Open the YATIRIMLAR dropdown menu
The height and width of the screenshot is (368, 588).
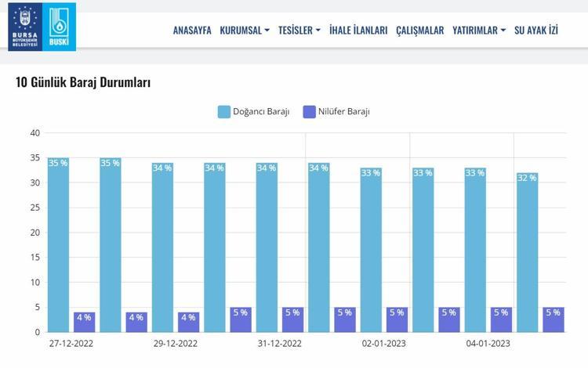click(479, 31)
